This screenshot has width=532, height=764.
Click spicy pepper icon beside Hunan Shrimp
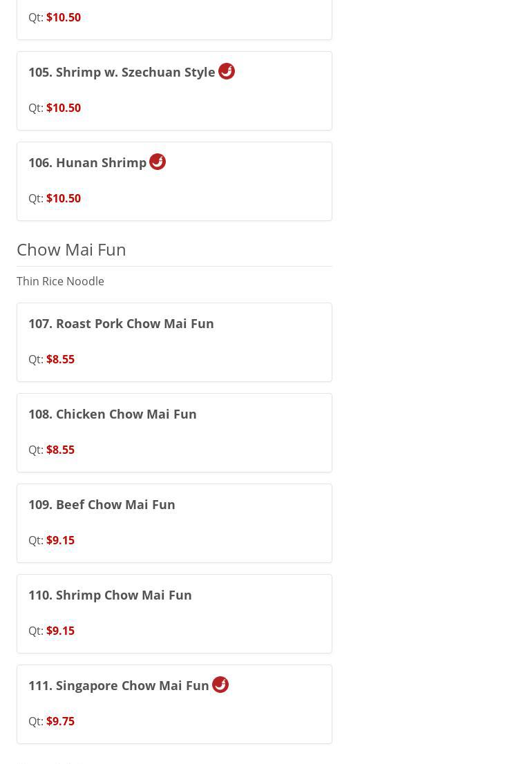click(x=158, y=162)
